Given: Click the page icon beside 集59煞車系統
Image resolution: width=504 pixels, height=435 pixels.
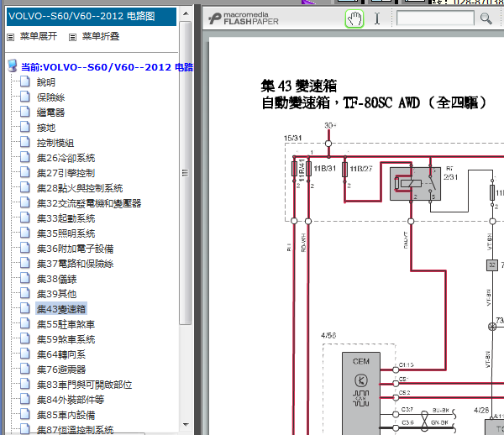Looking at the screenshot, I should (x=25, y=338).
